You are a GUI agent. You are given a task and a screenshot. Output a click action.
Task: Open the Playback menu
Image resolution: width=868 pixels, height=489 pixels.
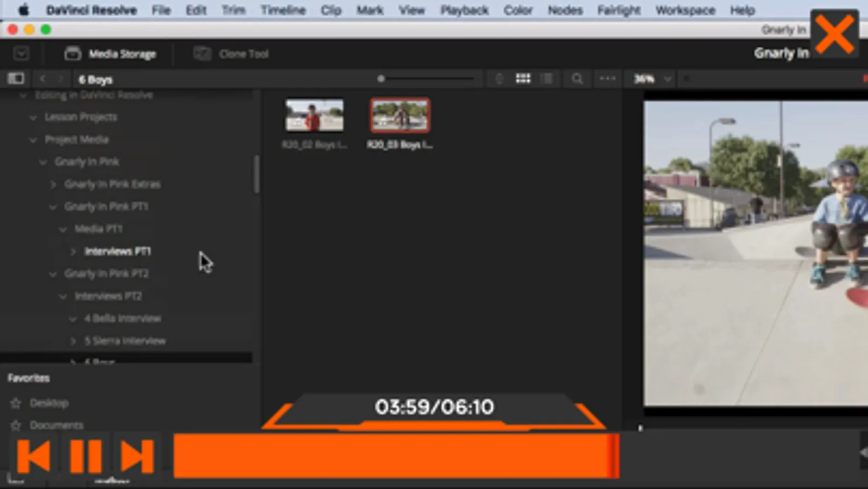tap(464, 10)
